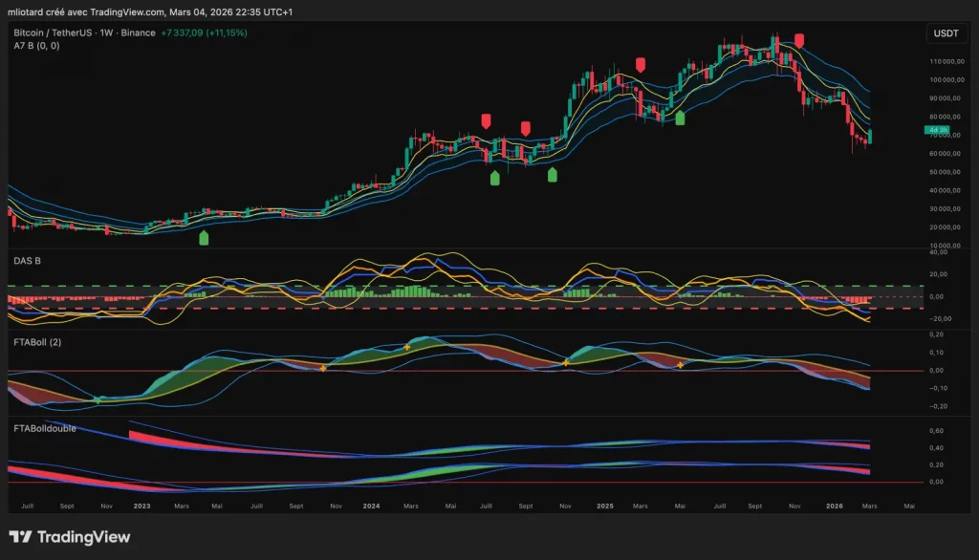The height and width of the screenshot is (560, 979).
Task: Click the USDT button at top right
Action: pos(946,32)
